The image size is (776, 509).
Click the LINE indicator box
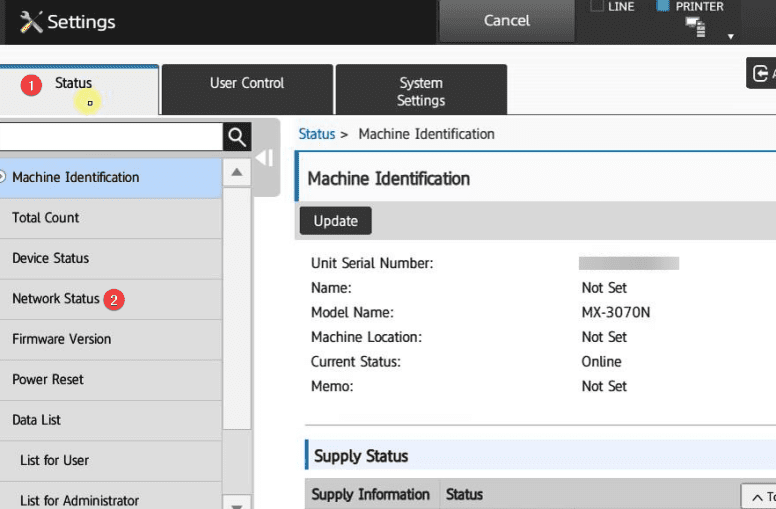pos(597,6)
